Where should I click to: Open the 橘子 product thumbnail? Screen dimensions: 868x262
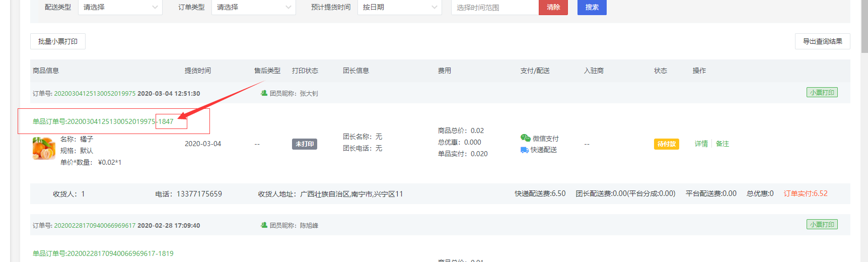click(44, 149)
